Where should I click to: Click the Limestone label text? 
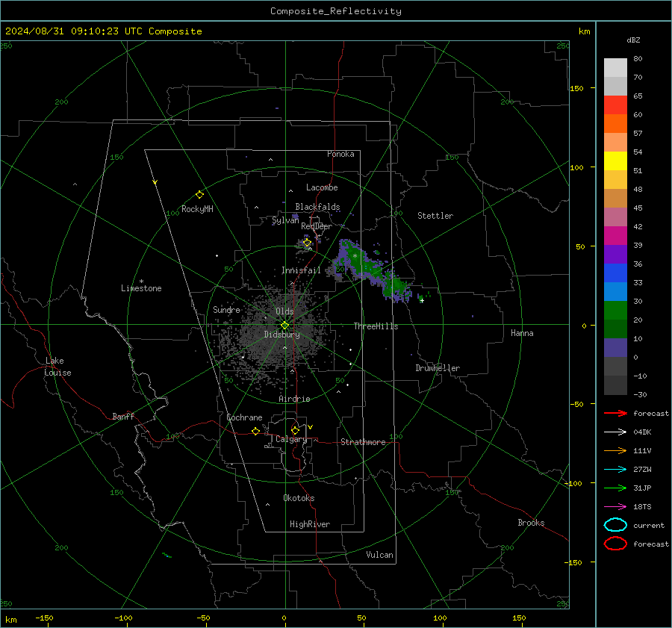(x=141, y=288)
